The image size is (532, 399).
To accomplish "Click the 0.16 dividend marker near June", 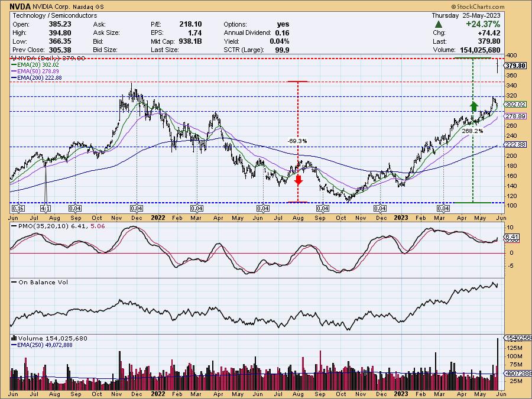I will (18, 208).
